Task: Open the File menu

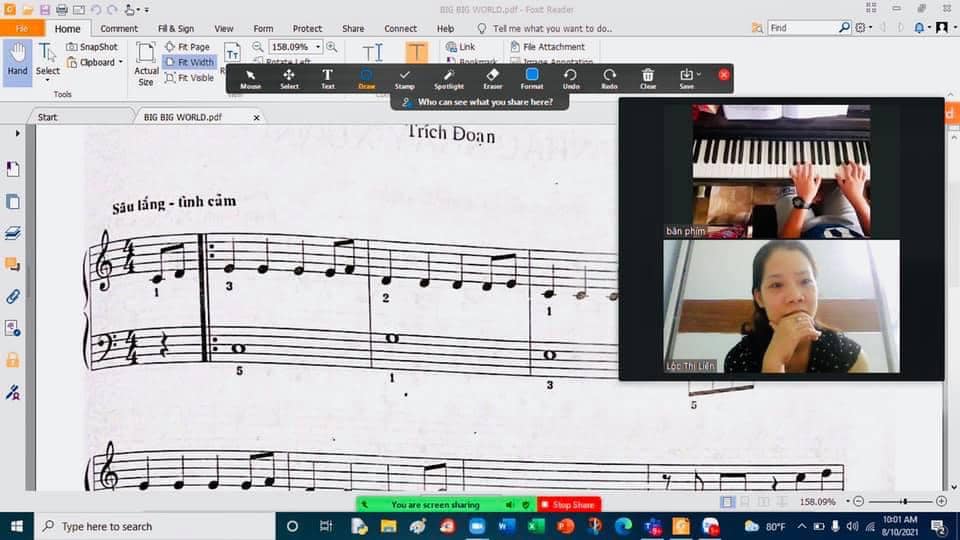Action: pyautogui.click(x=22, y=28)
